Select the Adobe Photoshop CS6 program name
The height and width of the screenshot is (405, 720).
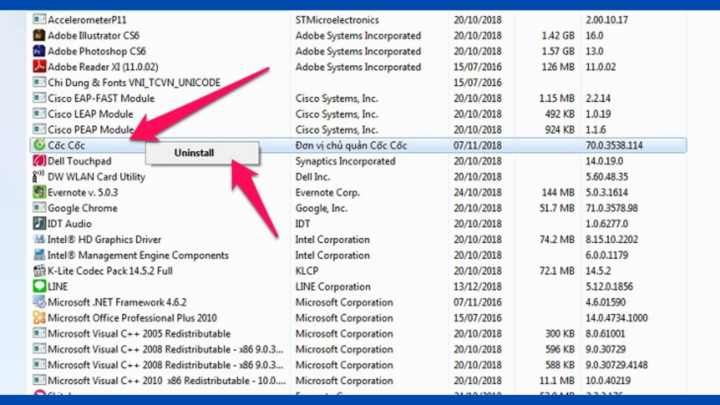(97, 51)
